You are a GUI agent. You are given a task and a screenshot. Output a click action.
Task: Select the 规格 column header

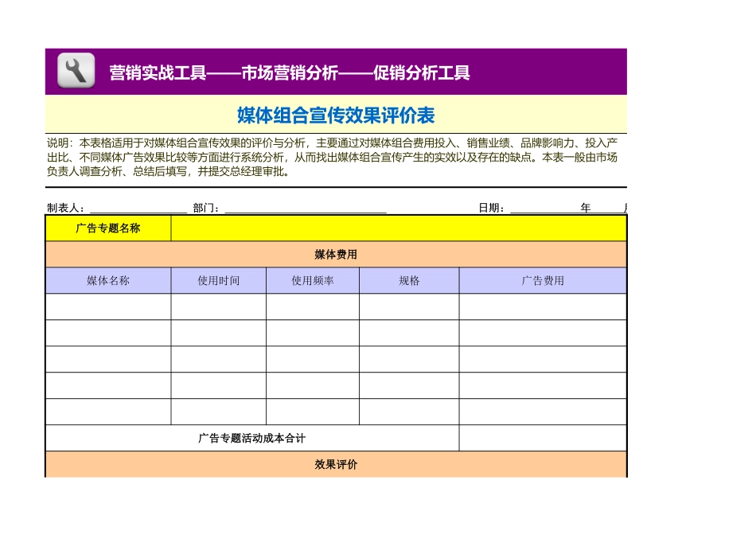[x=407, y=279]
